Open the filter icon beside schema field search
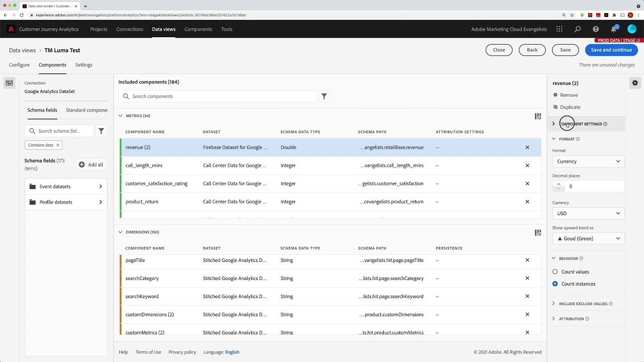Viewport: 644px width, 362px height. point(101,131)
